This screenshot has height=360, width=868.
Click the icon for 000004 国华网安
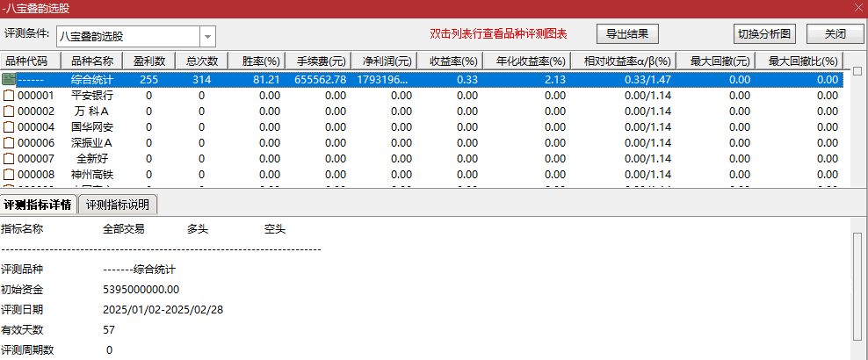10,127
